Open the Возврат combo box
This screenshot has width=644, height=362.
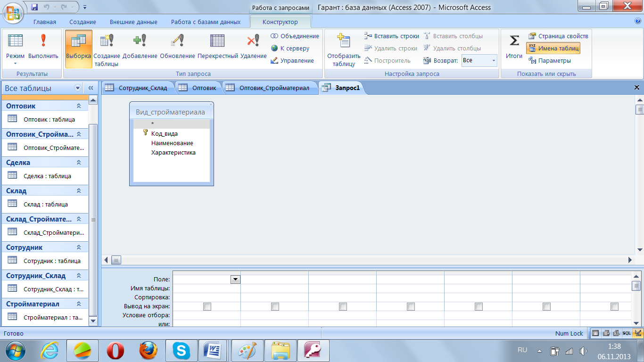(x=479, y=60)
